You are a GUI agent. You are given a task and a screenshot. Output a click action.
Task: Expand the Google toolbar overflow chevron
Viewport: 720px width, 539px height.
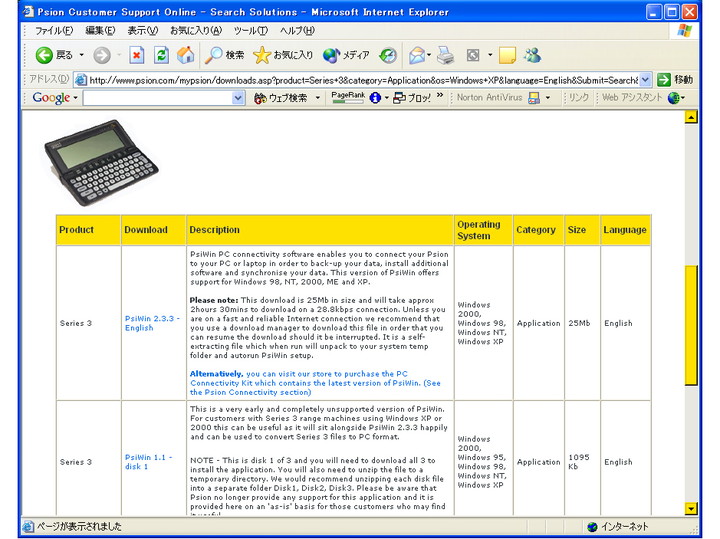point(440,95)
